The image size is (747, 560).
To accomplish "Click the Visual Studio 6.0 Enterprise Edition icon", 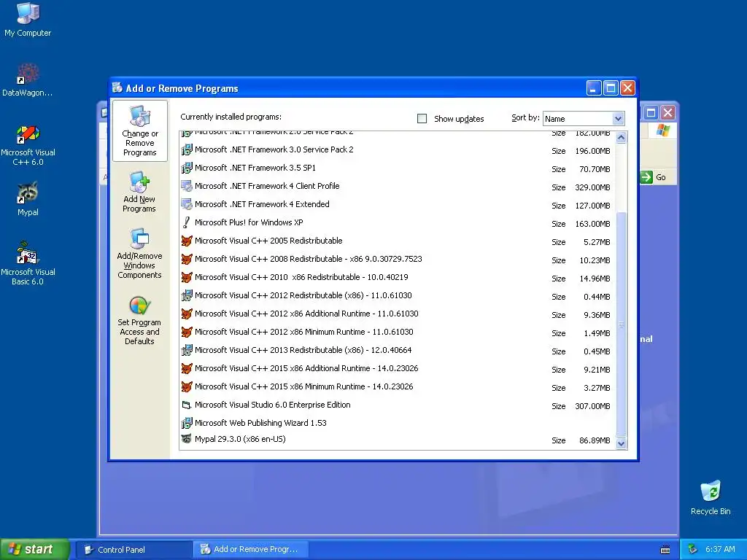I will coord(187,405).
